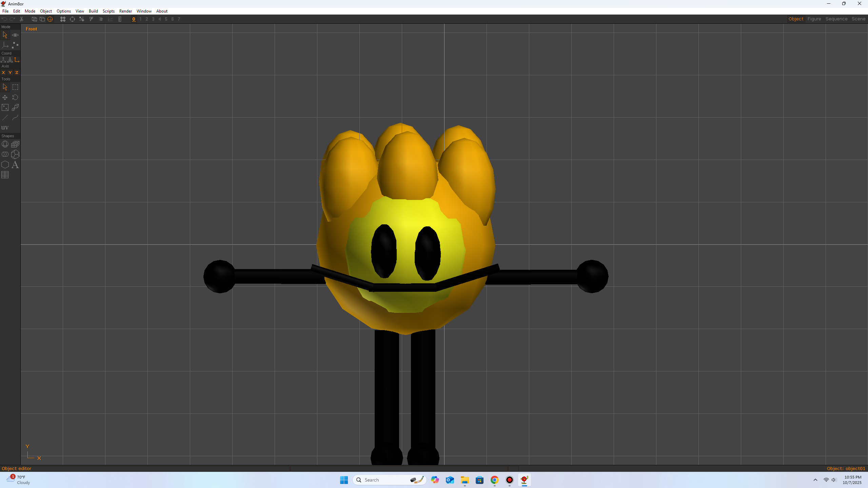Toggle the Z axis constraint
This screenshot has width=868, height=488.
tap(16, 73)
